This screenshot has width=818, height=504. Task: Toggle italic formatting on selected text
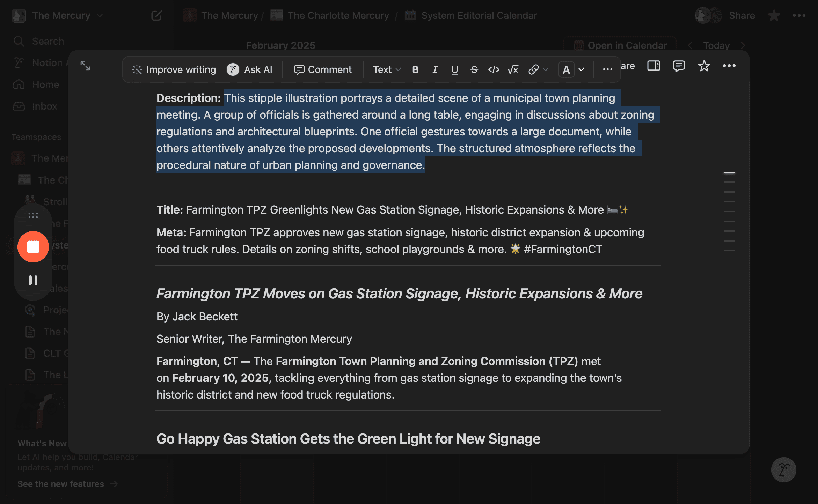(x=435, y=70)
